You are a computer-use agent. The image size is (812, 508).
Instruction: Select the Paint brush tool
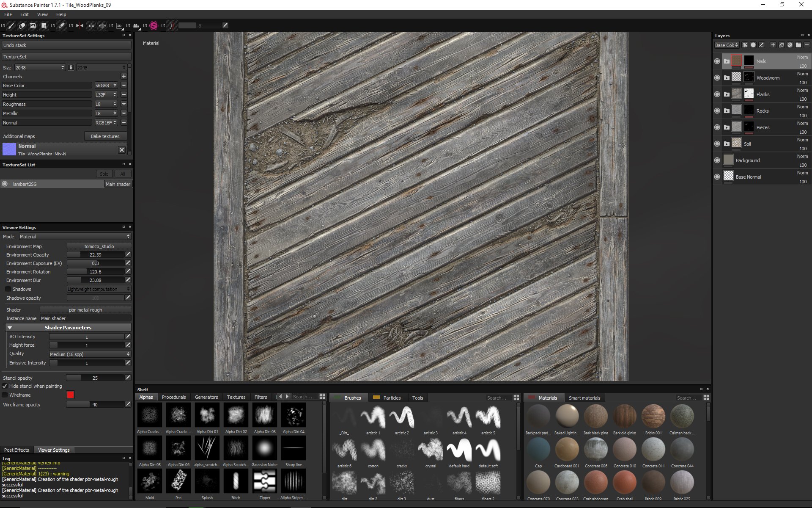[x=11, y=26]
